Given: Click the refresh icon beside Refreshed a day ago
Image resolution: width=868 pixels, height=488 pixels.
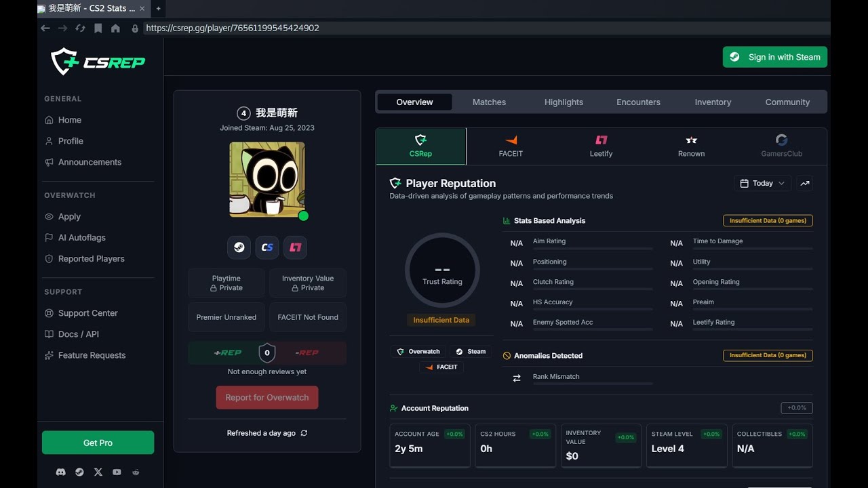Looking at the screenshot, I should tap(304, 433).
